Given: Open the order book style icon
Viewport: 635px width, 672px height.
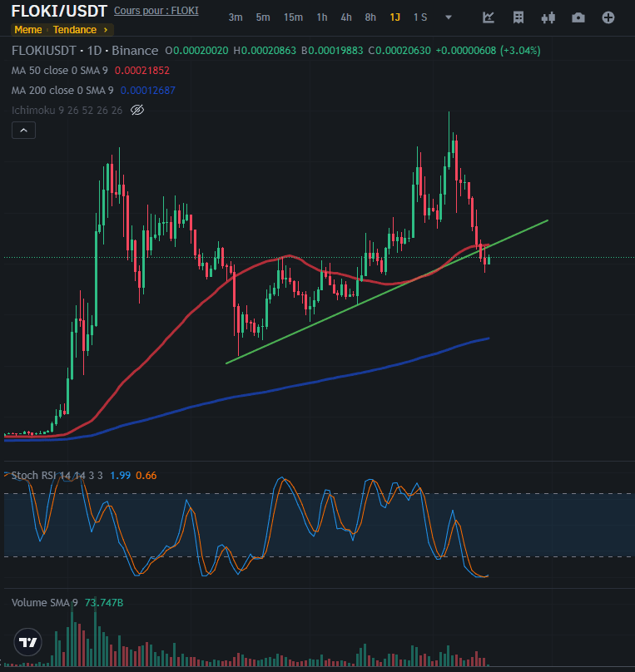Looking at the screenshot, I should [x=518, y=17].
